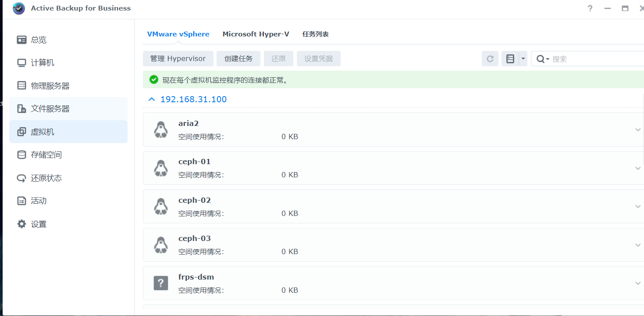Screen dimensions: 644x316
Task: Click 设置凭据 button
Action: pyautogui.click(x=319, y=59)
